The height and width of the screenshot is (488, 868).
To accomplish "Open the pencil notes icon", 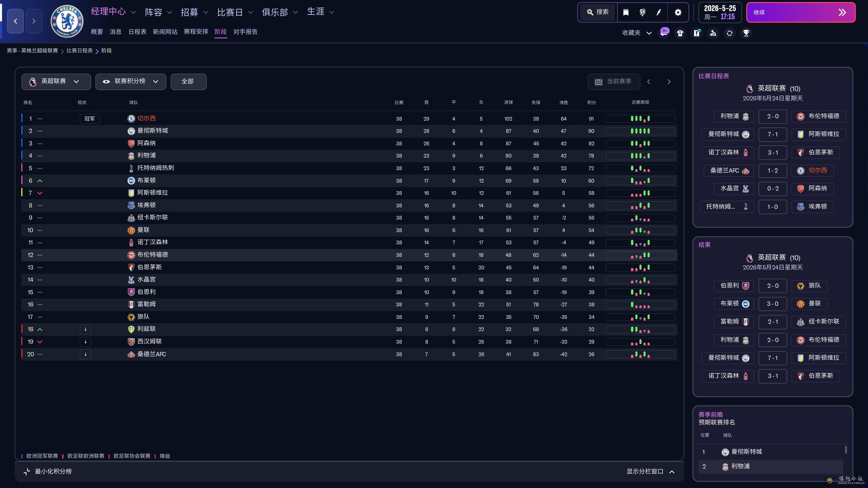I will coord(659,13).
